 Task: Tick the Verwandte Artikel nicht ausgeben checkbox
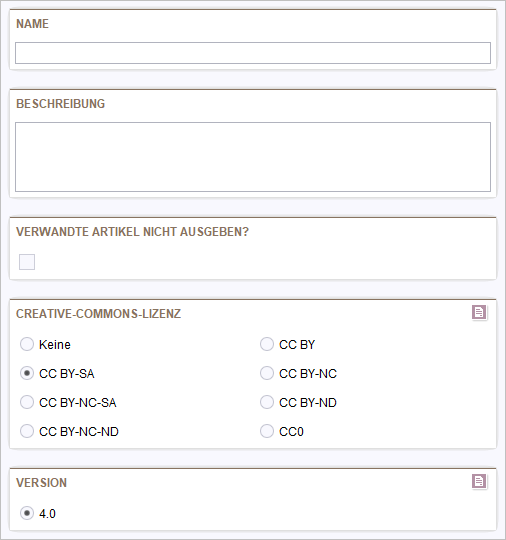27,262
